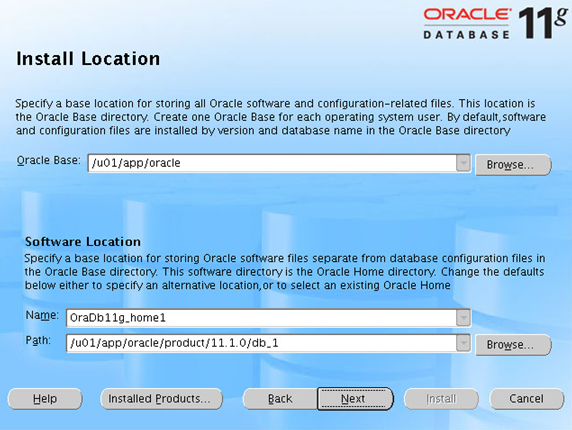Click Next to continue installation
This screenshot has width=572, height=430.
click(x=355, y=399)
